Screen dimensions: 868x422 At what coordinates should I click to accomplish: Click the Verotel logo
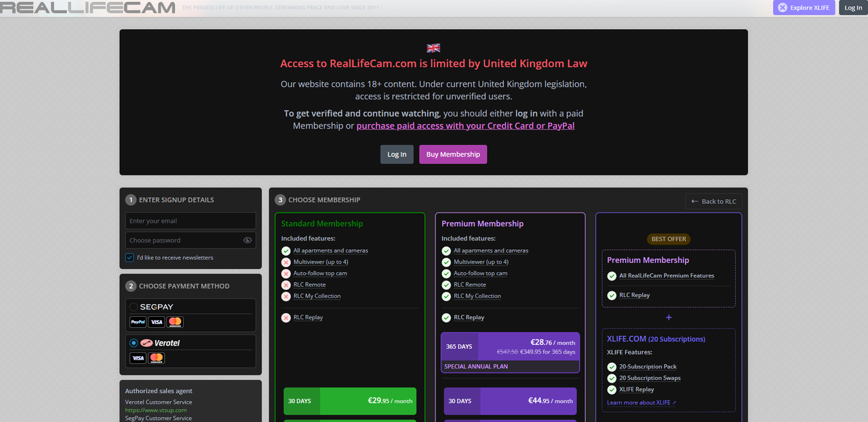(x=160, y=343)
